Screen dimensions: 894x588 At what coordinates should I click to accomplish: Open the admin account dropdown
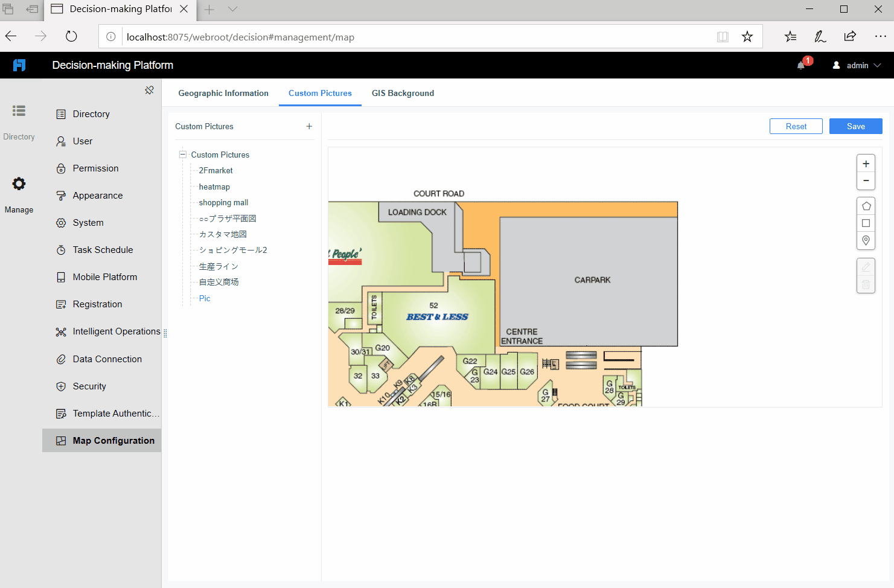click(856, 65)
